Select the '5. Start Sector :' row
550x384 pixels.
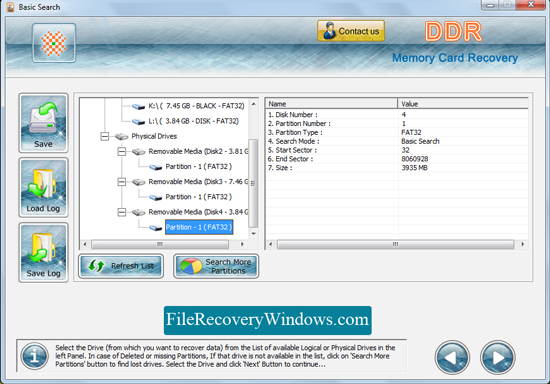(397, 150)
